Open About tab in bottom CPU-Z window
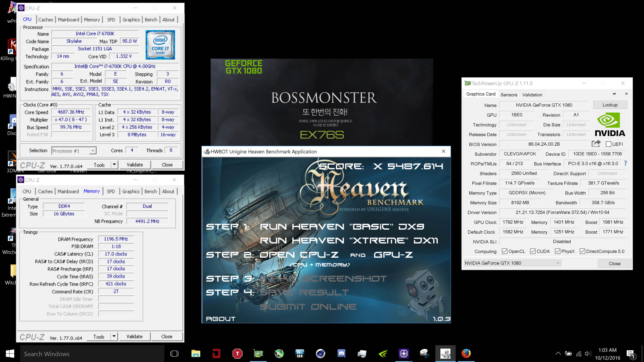The height and width of the screenshot is (362, 644). [x=168, y=191]
